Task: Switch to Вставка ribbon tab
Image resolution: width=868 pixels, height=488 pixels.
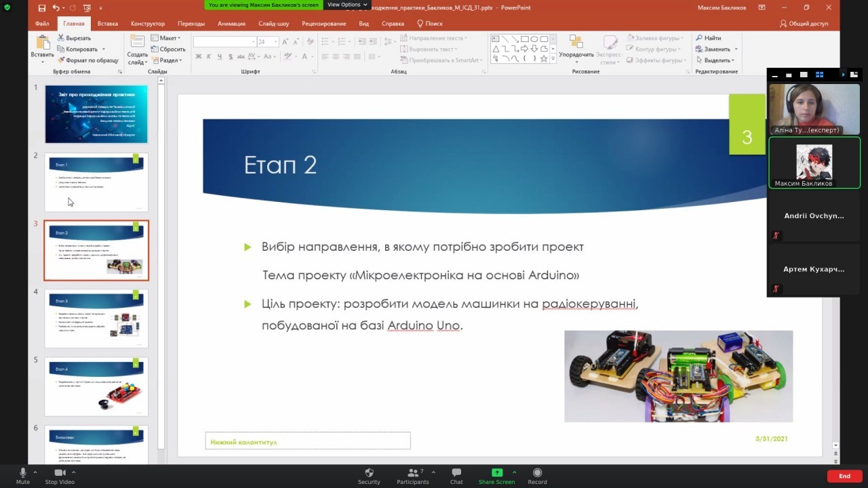Action: click(107, 23)
